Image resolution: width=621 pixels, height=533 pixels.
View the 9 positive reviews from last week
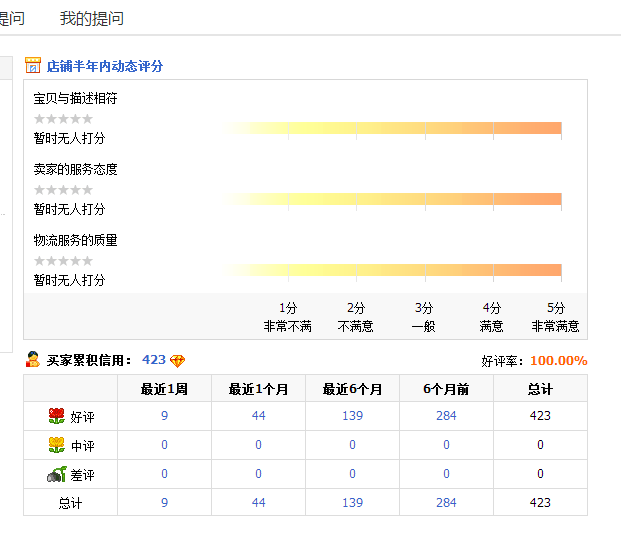coord(164,416)
